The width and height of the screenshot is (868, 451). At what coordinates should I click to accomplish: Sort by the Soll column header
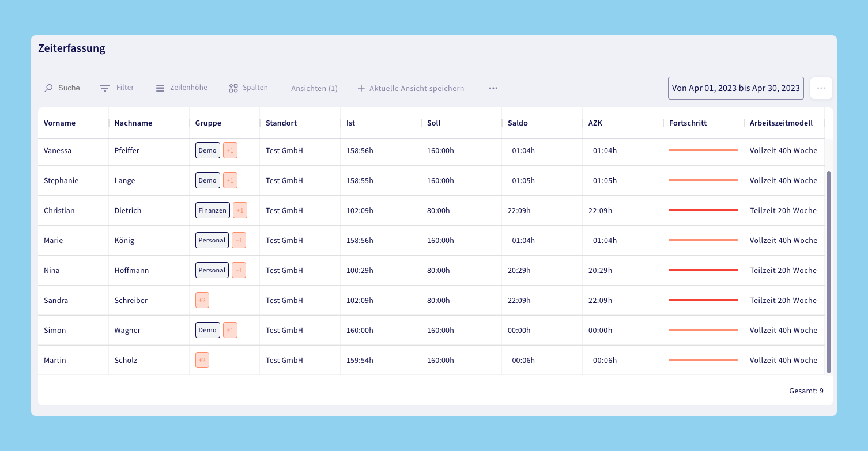pos(435,123)
